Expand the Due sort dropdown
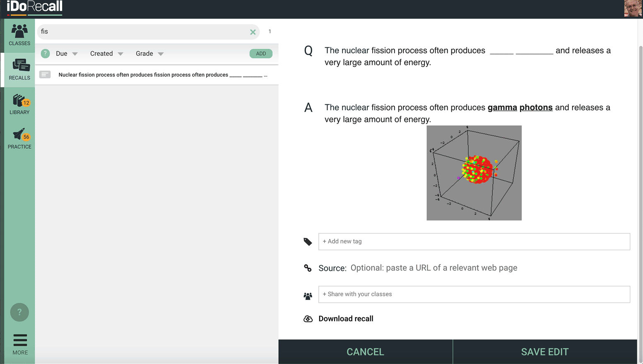This screenshot has width=643, height=364. click(67, 54)
